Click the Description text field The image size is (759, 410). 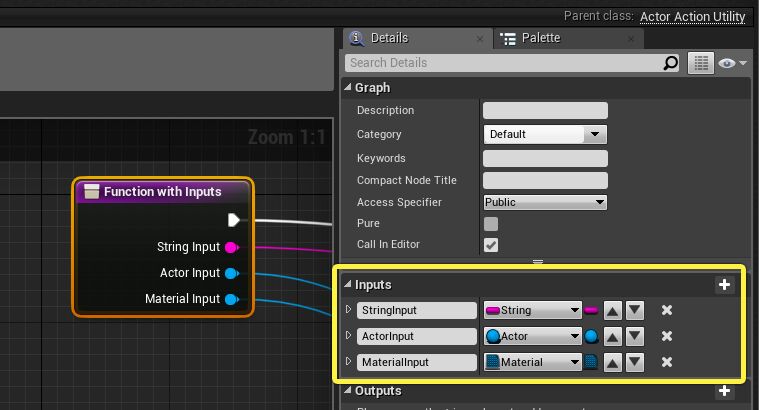(545, 110)
